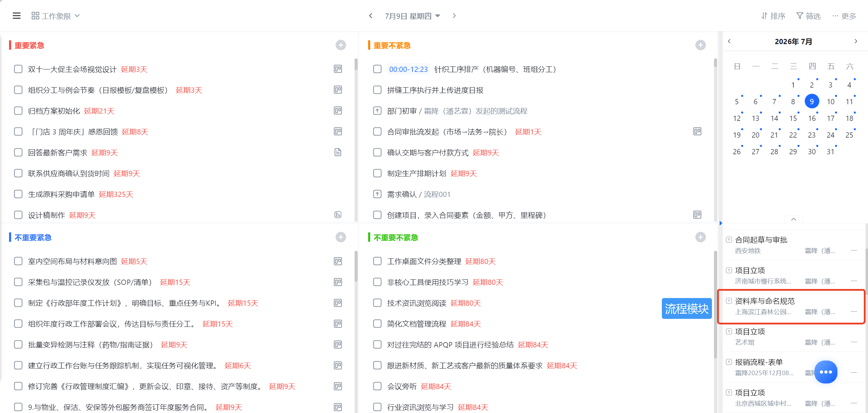The width and height of the screenshot is (868, 413).
Task: Open 重要不紧急 quadrant heading
Action: (x=392, y=46)
